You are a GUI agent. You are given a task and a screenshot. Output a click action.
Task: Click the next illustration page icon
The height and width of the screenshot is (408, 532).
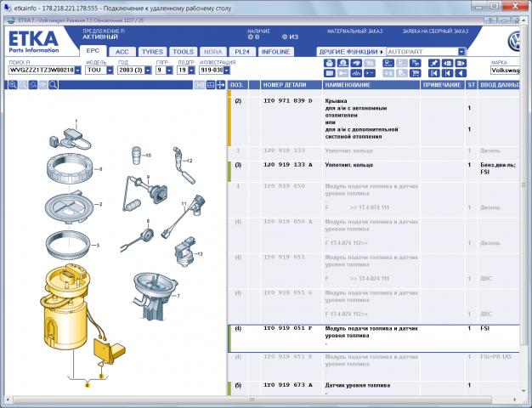point(461,63)
